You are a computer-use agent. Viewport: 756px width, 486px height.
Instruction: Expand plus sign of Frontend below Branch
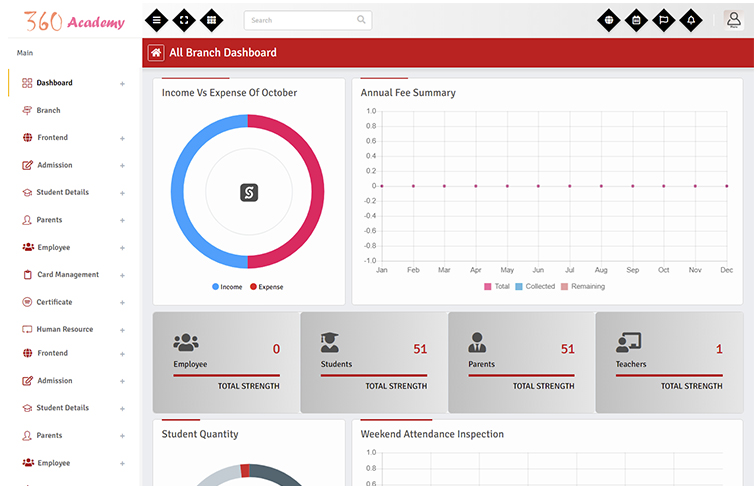(x=122, y=138)
